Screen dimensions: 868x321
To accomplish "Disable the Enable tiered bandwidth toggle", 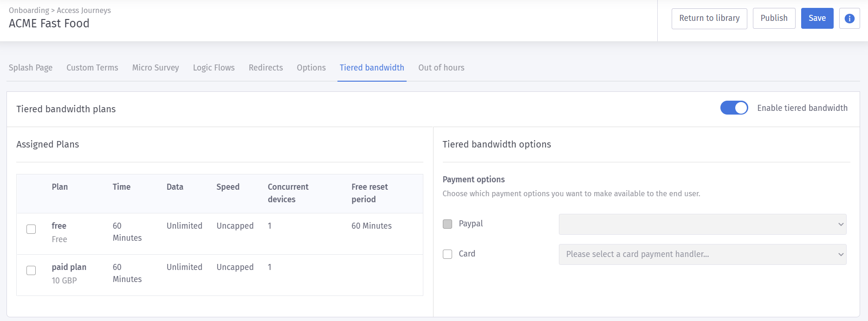I will pos(734,108).
